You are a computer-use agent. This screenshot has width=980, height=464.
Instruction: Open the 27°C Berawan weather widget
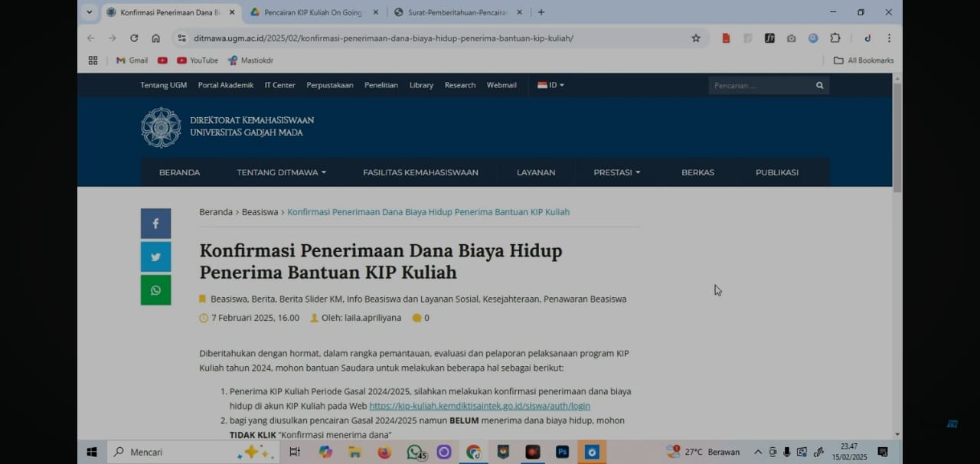pos(703,452)
